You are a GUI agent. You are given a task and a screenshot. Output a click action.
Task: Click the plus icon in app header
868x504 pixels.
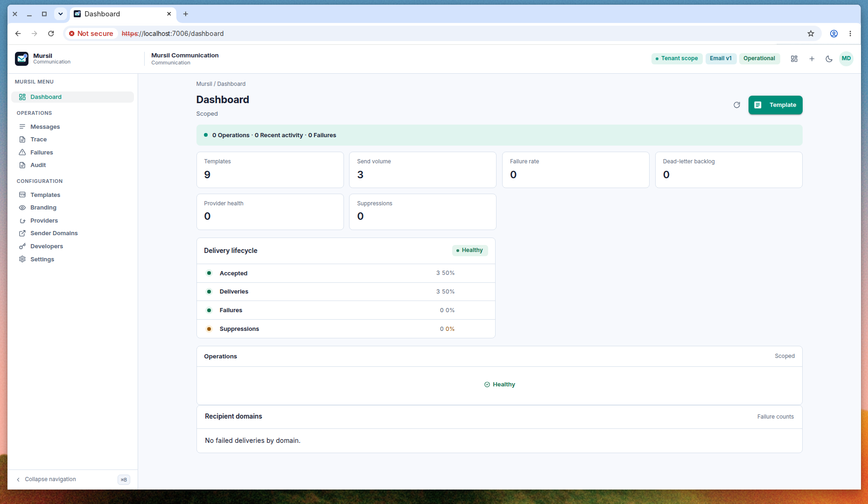(x=812, y=59)
